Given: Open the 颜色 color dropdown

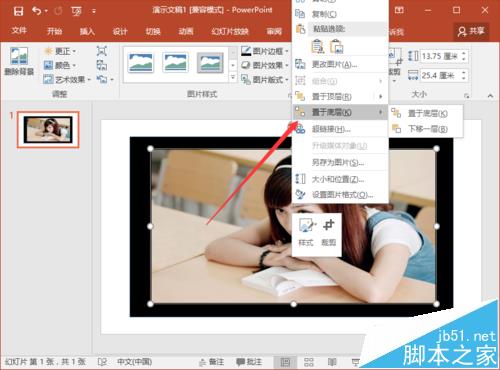Looking at the screenshot, I should coord(60,65).
